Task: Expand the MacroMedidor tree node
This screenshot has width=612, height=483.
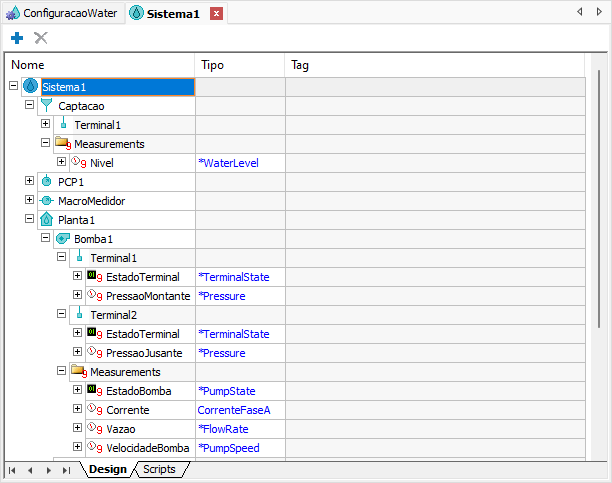Action: click(x=29, y=200)
